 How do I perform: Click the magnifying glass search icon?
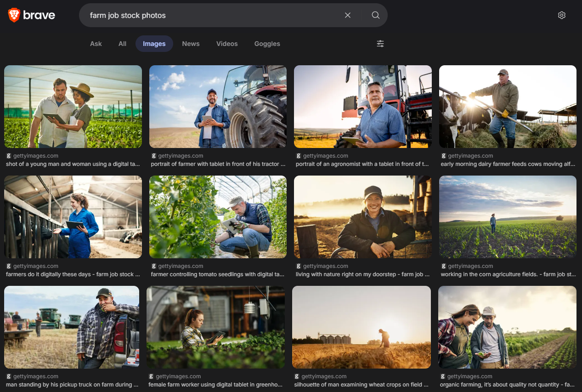(376, 15)
